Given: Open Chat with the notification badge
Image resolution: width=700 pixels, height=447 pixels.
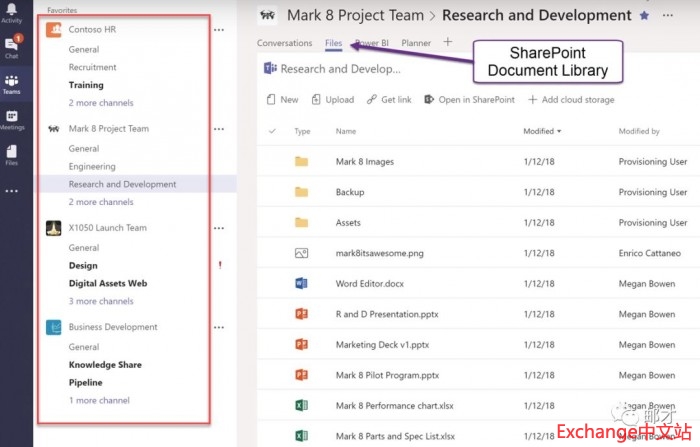Looking at the screenshot, I should click(x=11, y=46).
